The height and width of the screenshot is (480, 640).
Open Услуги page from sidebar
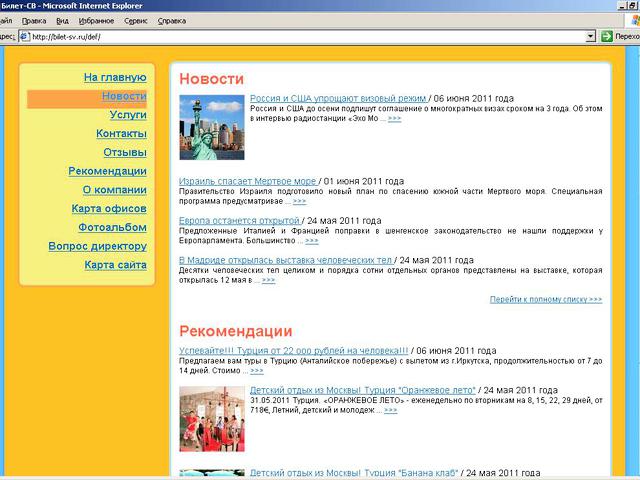(x=128, y=115)
